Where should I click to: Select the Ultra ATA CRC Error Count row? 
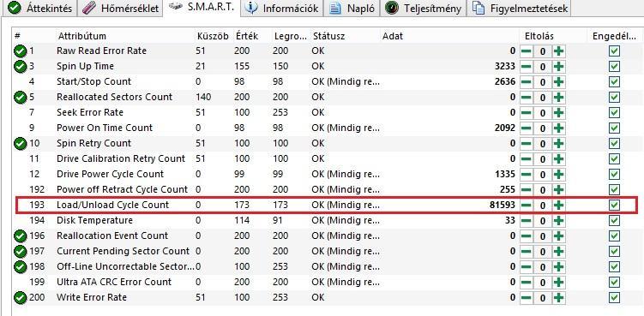[x=327, y=283]
